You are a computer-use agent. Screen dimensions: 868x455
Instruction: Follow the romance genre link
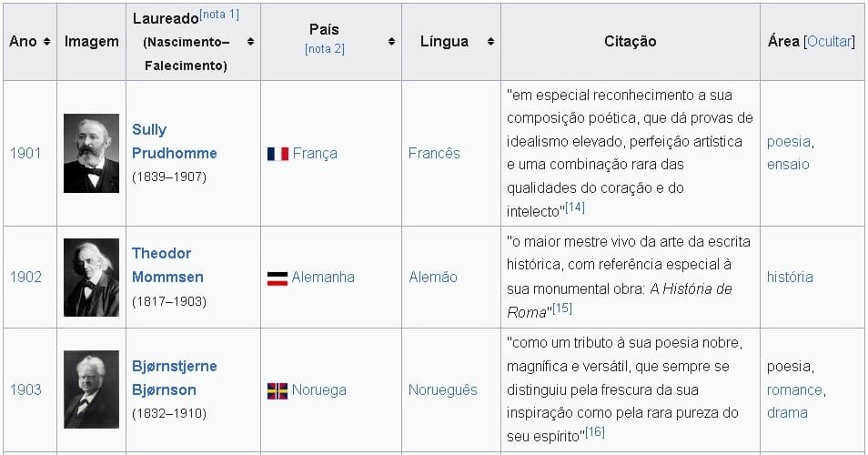coord(794,390)
